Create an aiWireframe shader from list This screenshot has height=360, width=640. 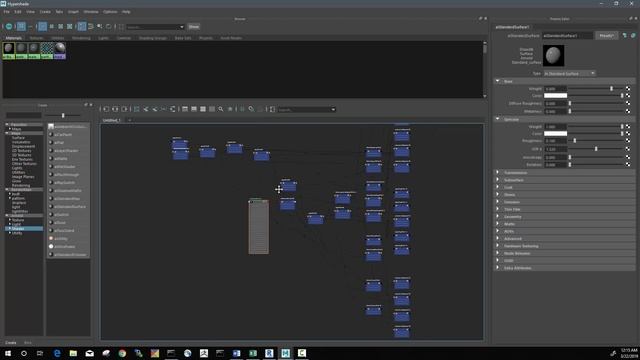tap(65, 247)
